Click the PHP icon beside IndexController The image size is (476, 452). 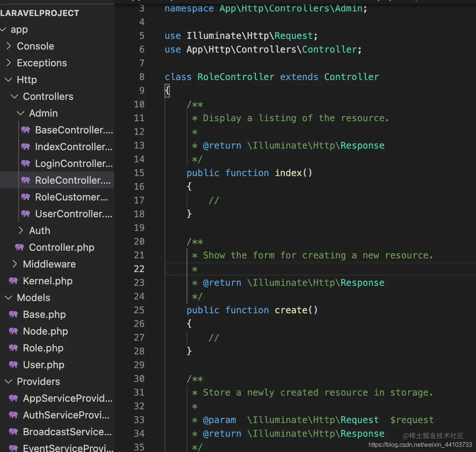pos(26,147)
